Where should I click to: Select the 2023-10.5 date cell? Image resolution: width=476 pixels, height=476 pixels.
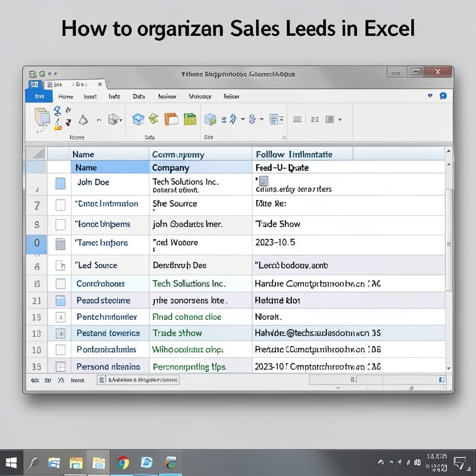click(349, 245)
